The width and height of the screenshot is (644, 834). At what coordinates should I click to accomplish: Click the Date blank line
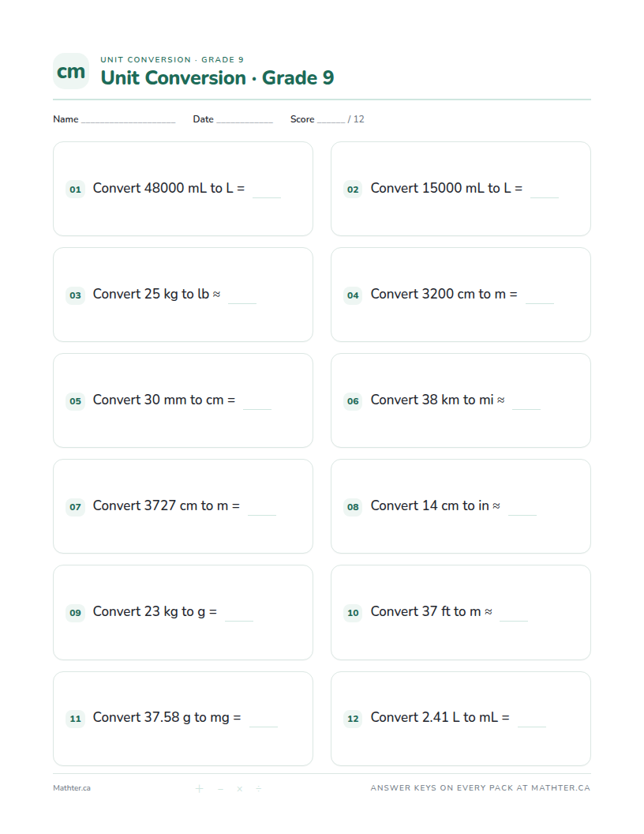pyautogui.click(x=245, y=122)
